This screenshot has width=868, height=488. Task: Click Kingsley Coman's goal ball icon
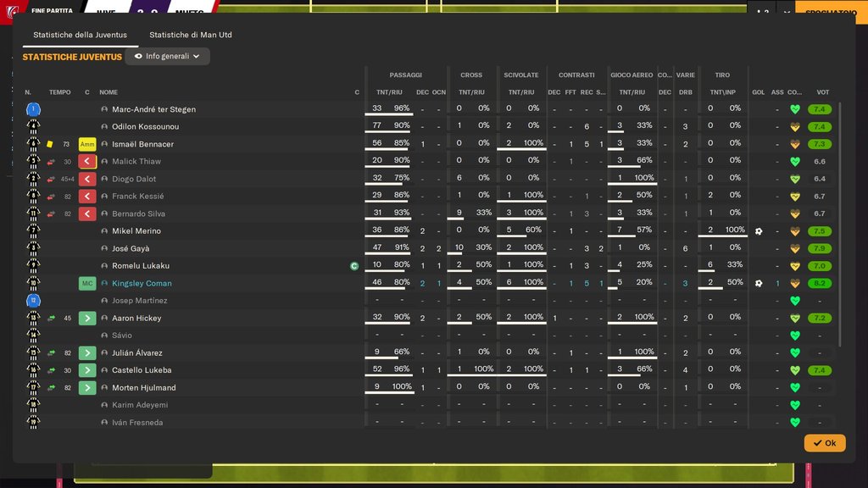click(x=759, y=283)
